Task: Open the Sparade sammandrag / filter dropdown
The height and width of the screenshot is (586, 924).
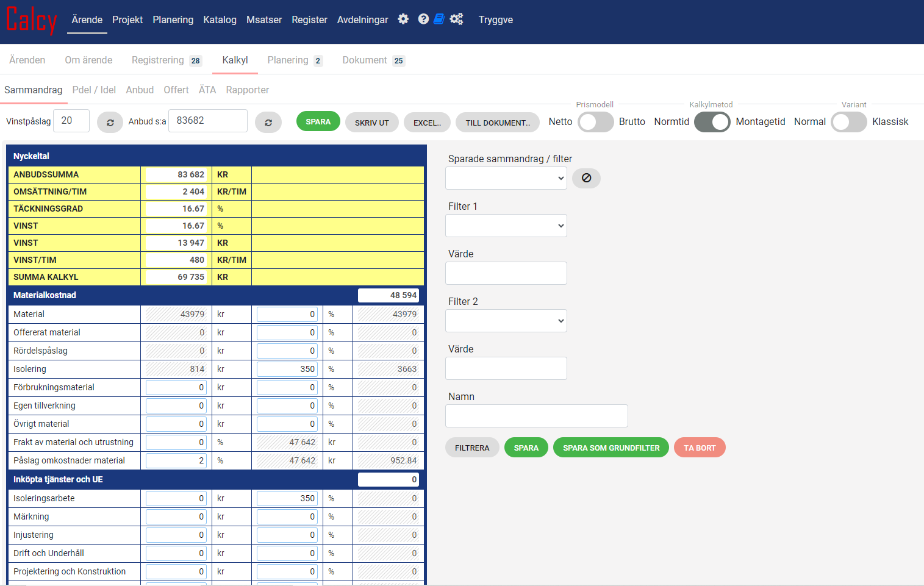Action: click(x=506, y=179)
